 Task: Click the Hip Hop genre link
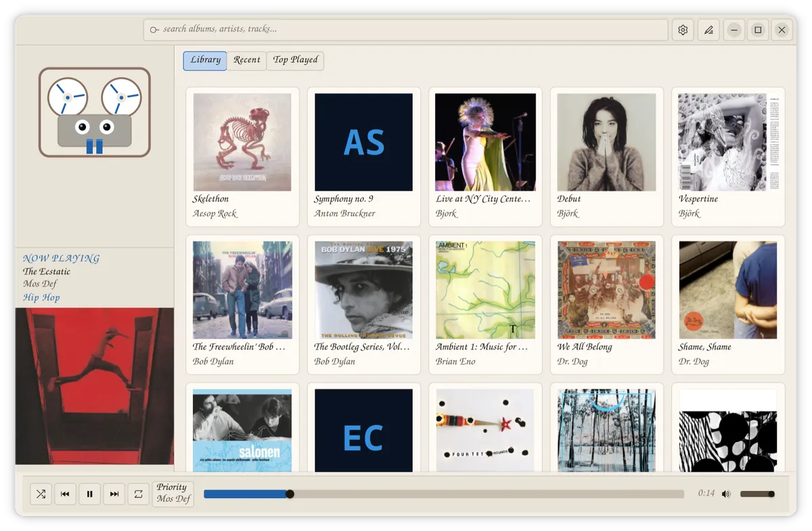click(x=41, y=298)
